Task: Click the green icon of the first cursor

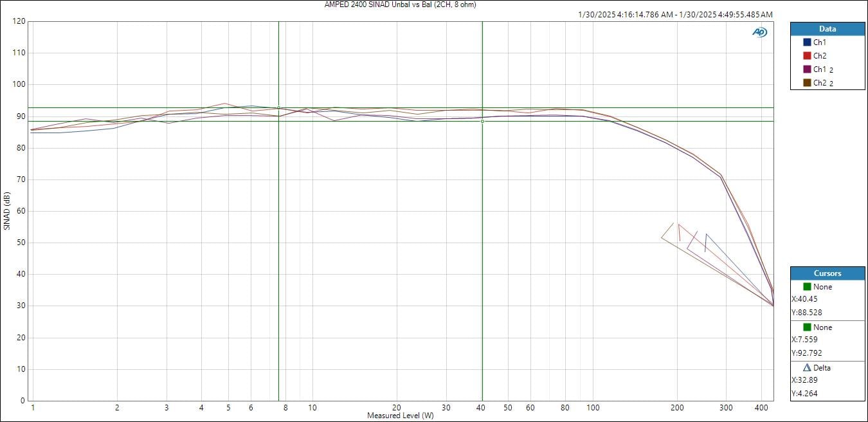Action: pyautogui.click(x=807, y=286)
